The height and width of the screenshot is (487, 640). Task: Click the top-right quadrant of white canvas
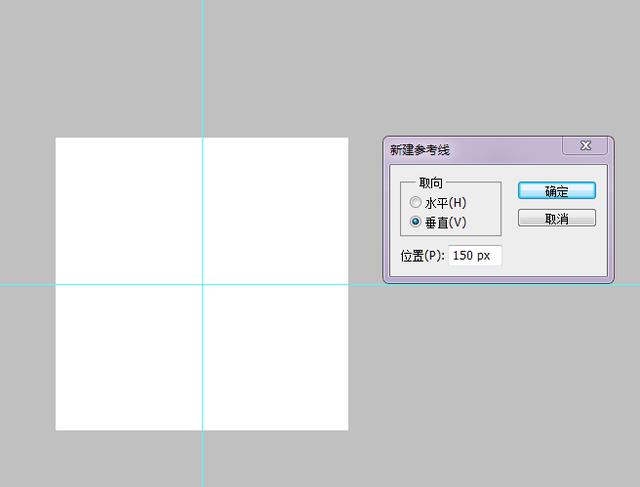pos(275,210)
